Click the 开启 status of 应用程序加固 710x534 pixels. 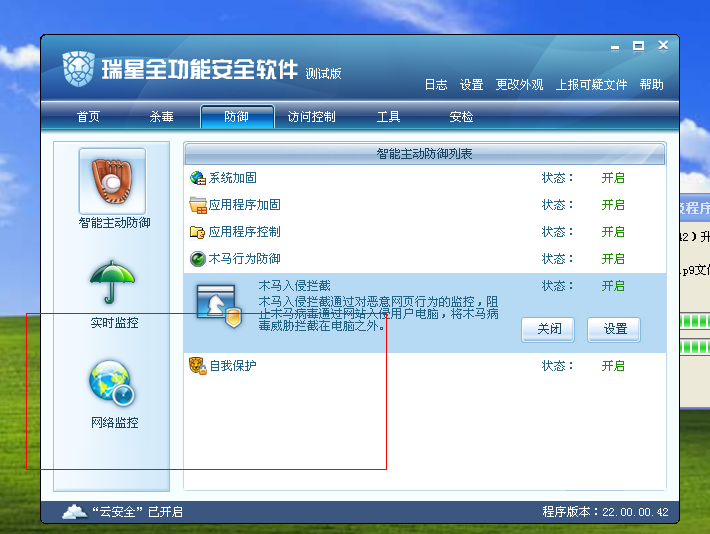613,205
